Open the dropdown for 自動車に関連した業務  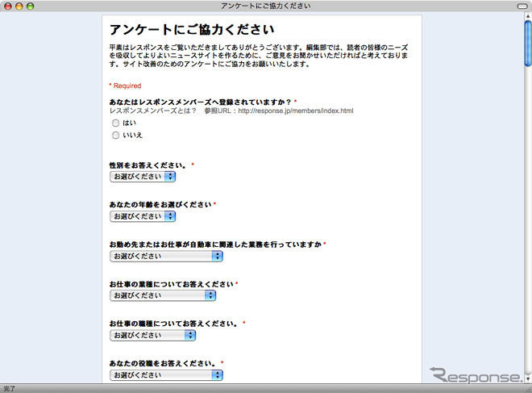(166, 256)
